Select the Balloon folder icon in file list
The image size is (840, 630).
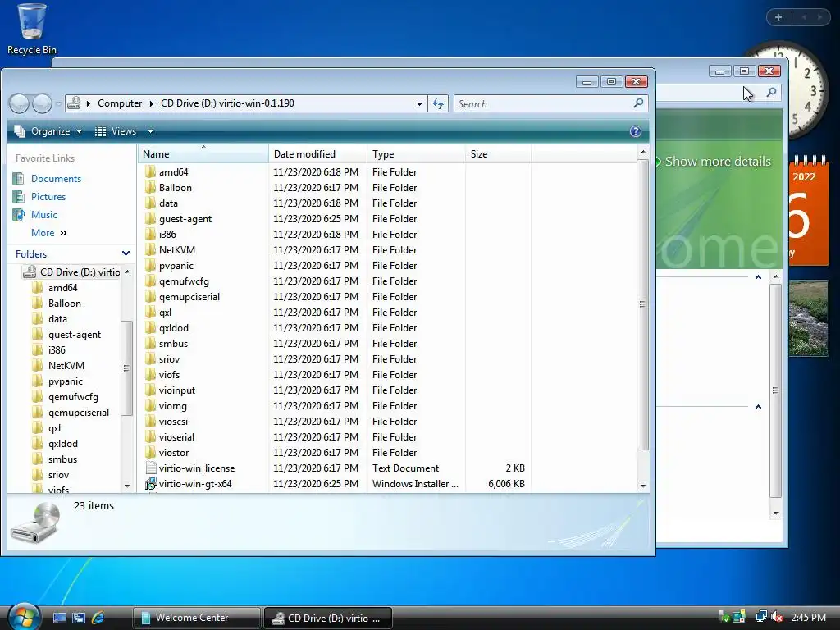[151, 188]
